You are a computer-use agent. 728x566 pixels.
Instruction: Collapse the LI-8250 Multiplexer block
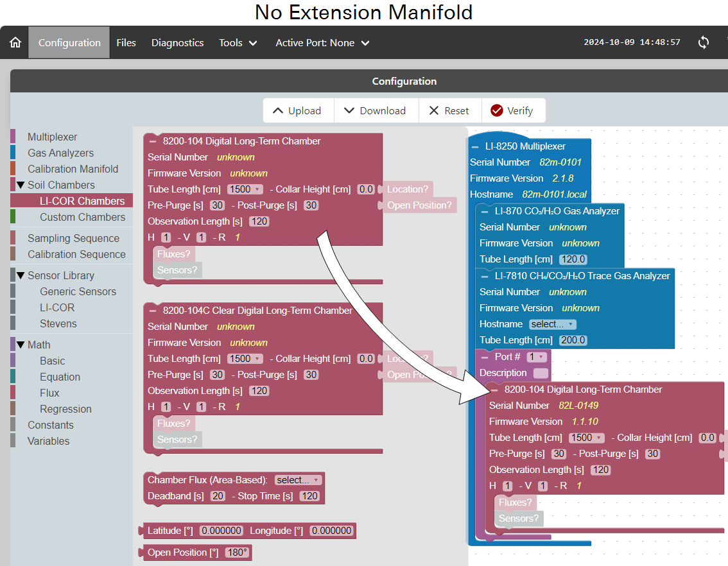(x=475, y=146)
